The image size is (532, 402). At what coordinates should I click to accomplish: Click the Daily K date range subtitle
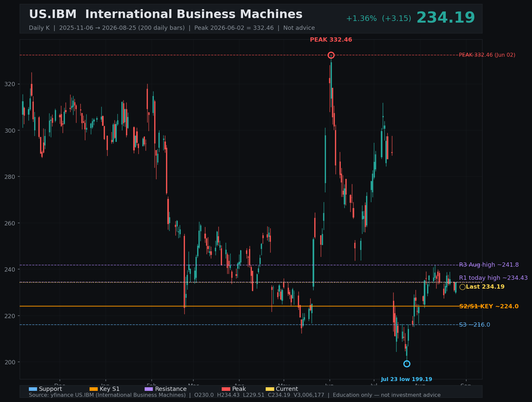172,28
